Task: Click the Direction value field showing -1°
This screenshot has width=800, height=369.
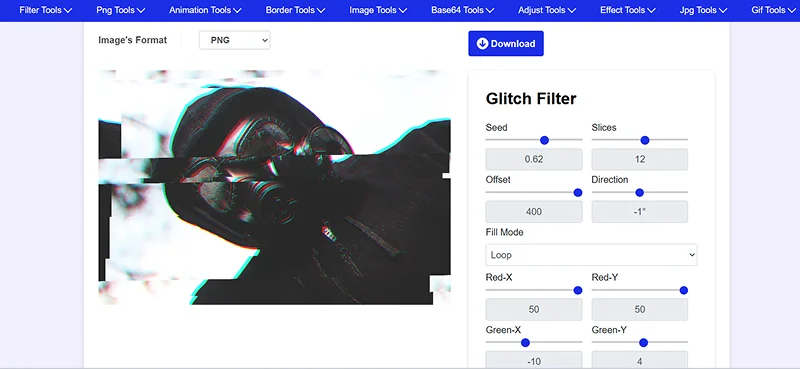Action: pos(639,211)
